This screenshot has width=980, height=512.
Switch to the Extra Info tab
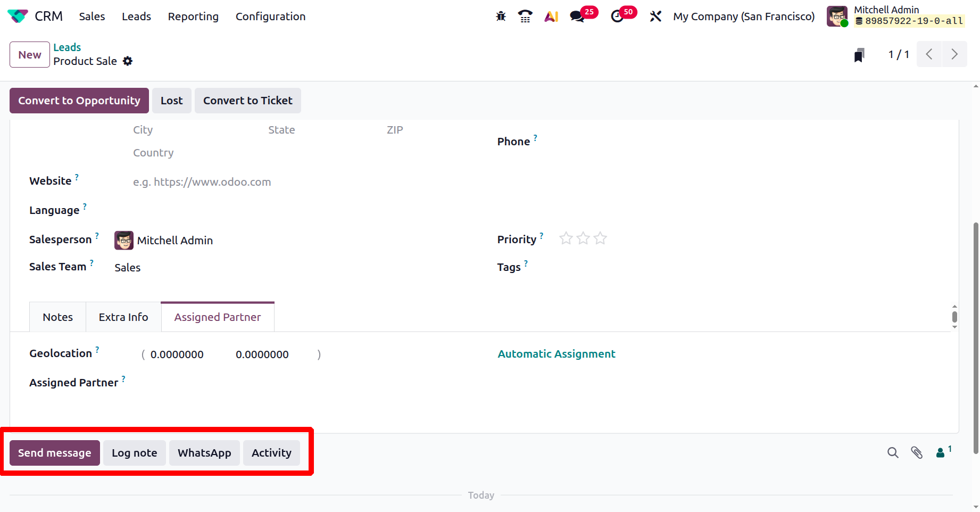[x=123, y=317]
